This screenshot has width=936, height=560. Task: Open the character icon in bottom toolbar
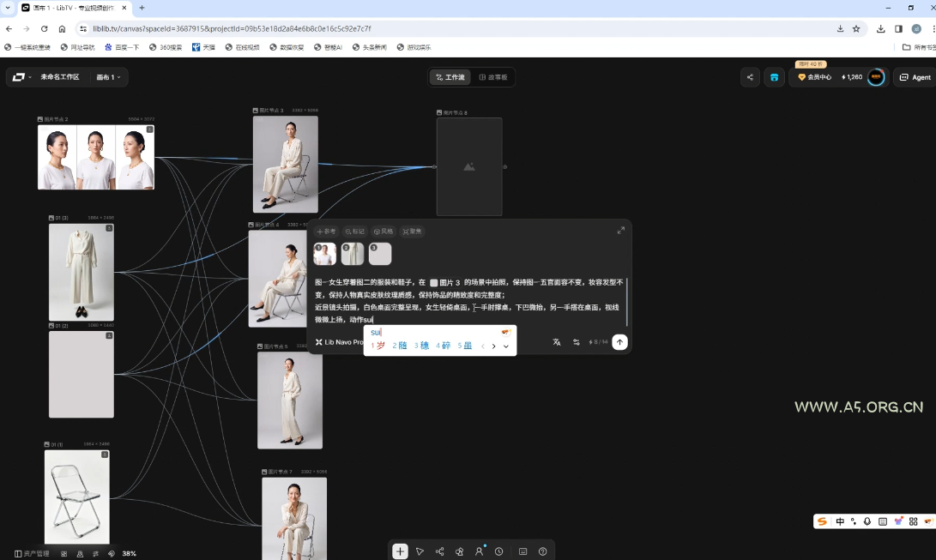pos(479,551)
